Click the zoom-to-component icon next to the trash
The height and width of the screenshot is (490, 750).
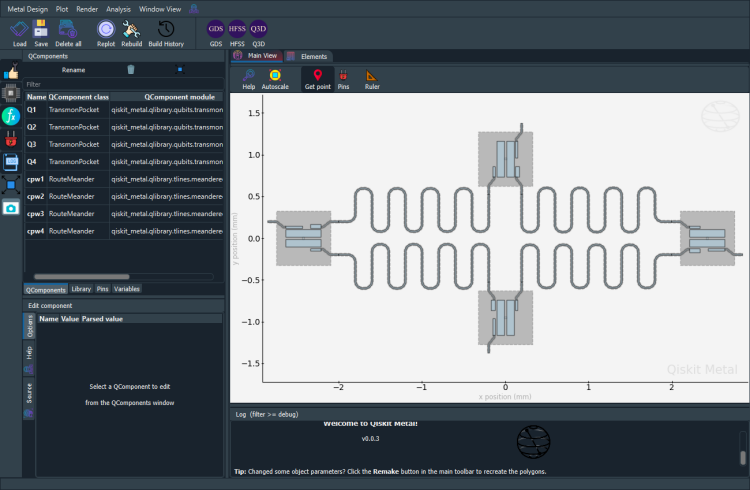(180, 70)
